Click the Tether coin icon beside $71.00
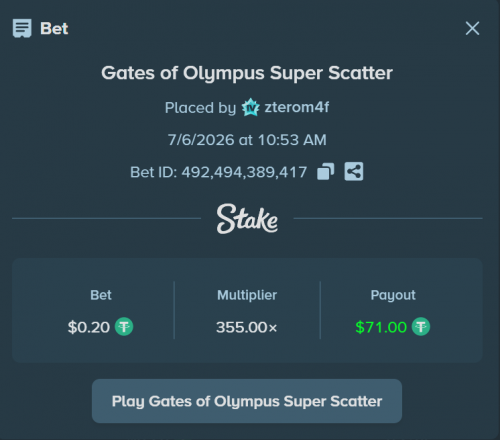This screenshot has height=440, width=500. 421,327
